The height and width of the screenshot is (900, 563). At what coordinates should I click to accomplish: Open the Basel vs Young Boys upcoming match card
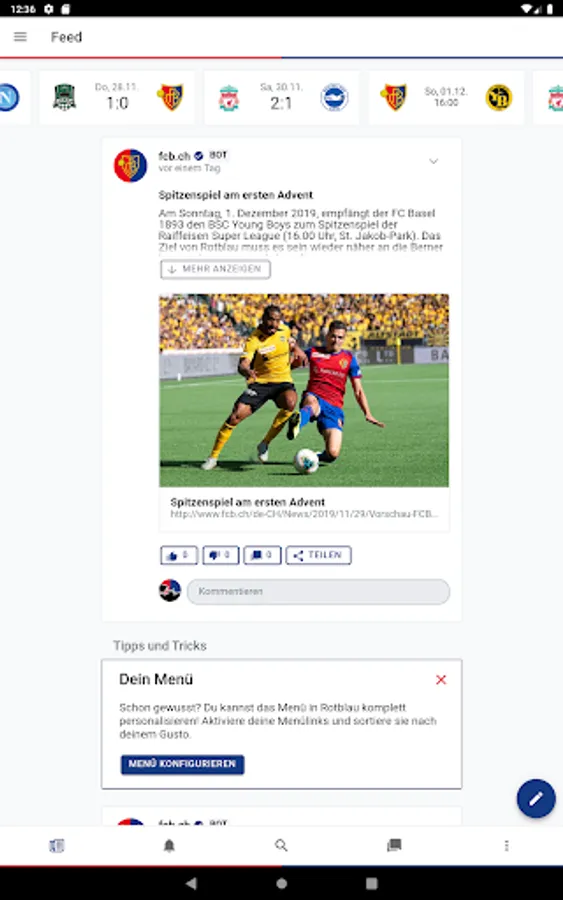click(446, 98)
